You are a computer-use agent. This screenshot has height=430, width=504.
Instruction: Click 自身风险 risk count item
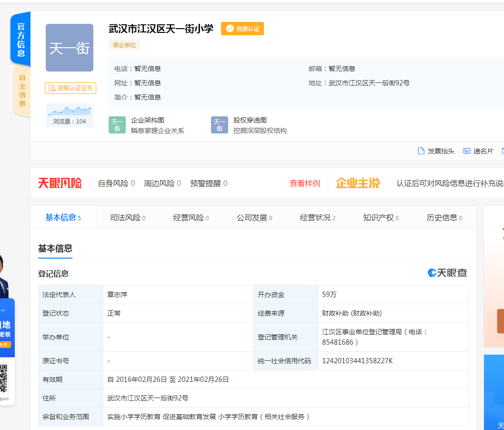[116, 184]
